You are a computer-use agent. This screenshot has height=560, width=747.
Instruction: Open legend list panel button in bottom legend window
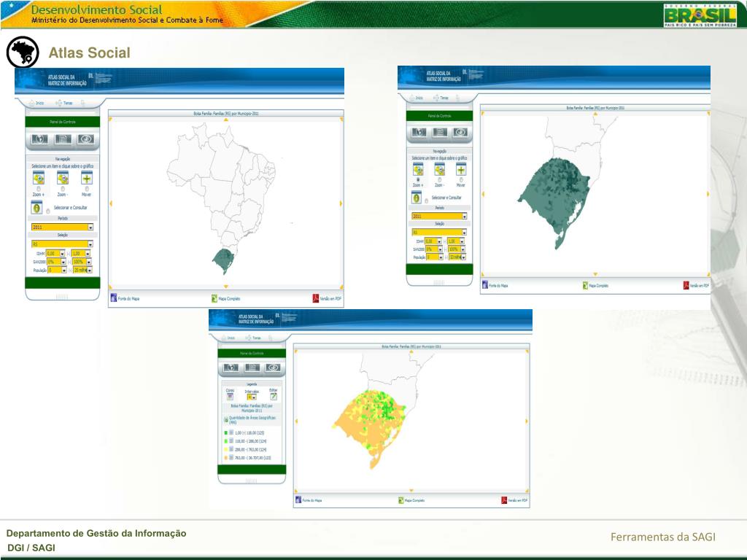[252, 367]
